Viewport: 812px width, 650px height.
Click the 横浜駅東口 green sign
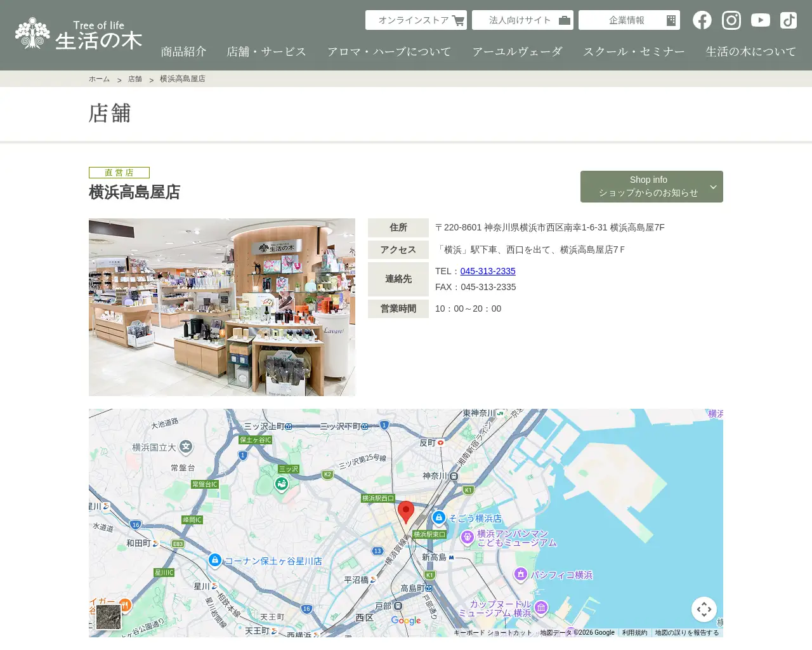(x=429, y=534)
